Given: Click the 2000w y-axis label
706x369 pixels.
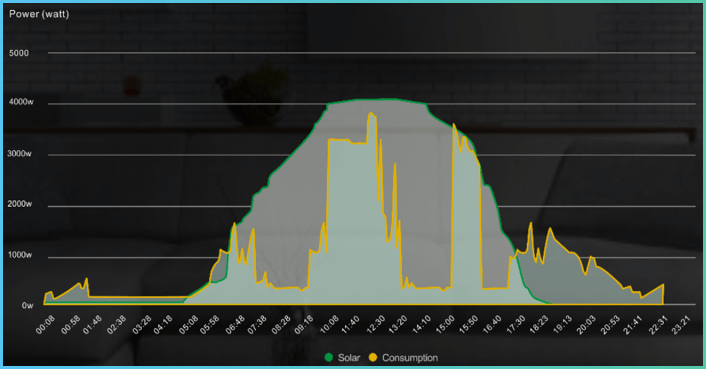Looking at the screenshot, I should point(20,204).
